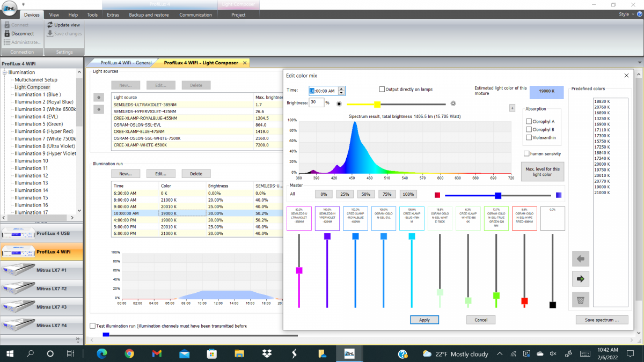Click the dim sun brightness icon
This screenshot has height=362, width=644.
click(339, 104)
